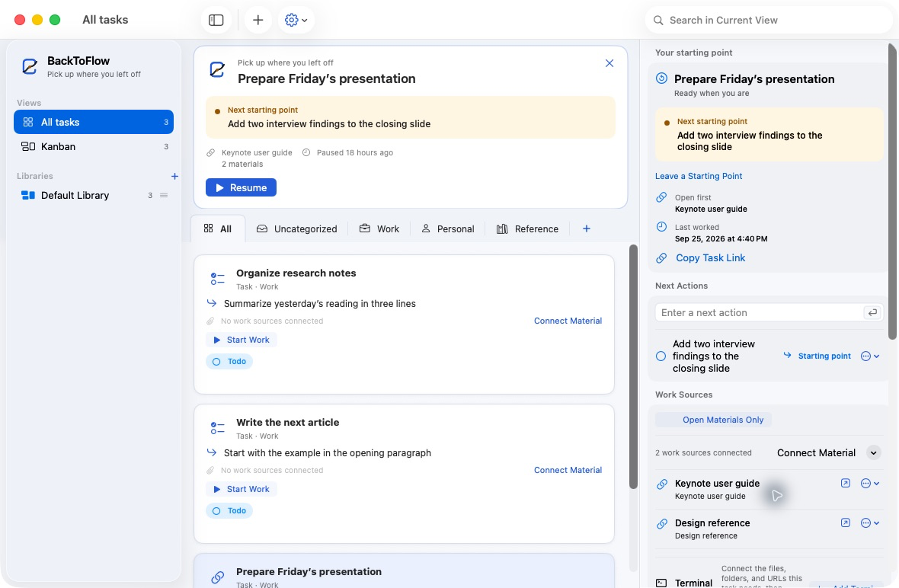Image resolution: width=899 pixels, height=588 pixels.
Task: Click the link icon on Prepare Friday's presentation card
Action: point(217,577)
